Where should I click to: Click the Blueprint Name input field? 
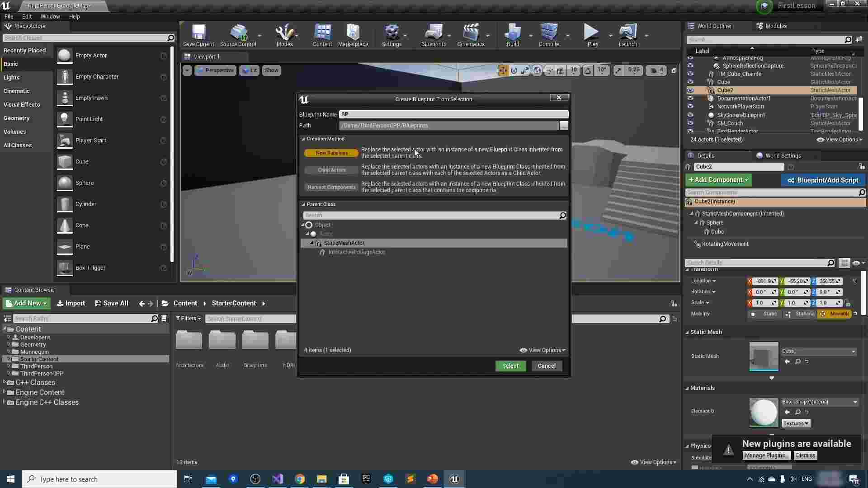click(453, 115)
